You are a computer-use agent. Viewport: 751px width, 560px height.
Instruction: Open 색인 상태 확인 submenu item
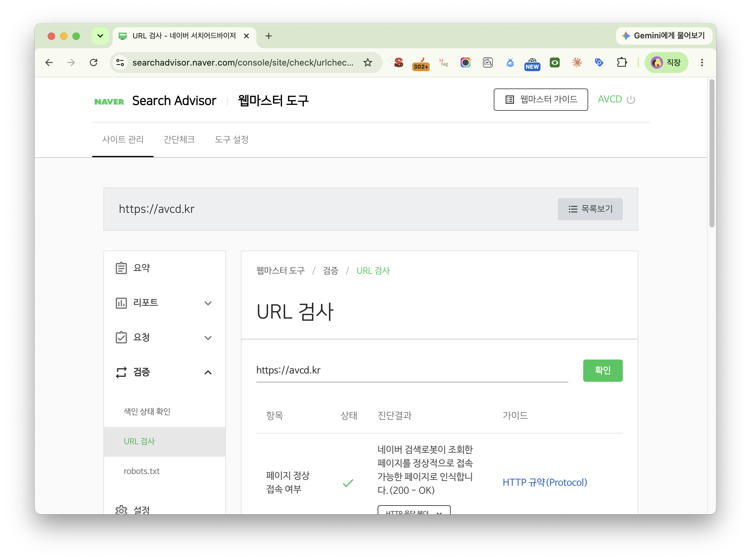pos(164,411)
